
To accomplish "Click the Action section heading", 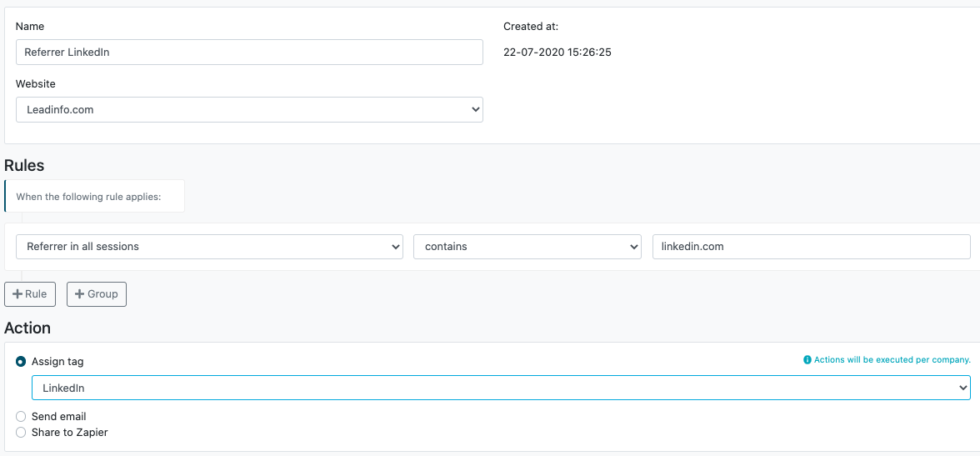I will tap(27, 328).
